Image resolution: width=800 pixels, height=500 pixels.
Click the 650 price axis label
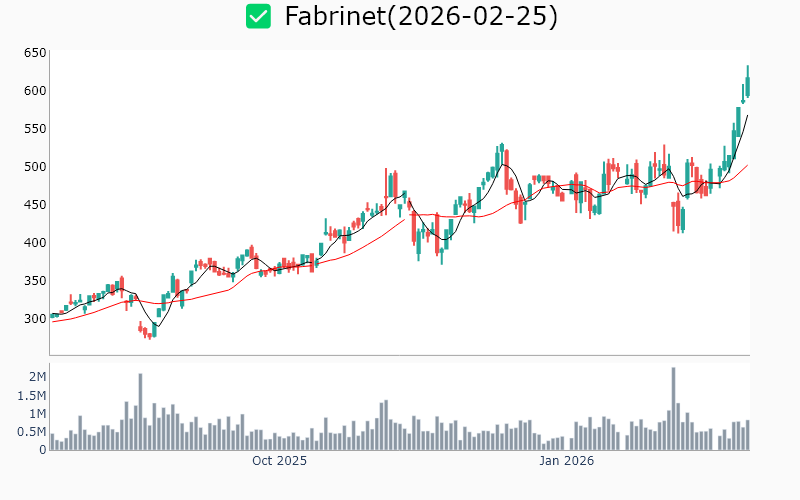point(35,52)
